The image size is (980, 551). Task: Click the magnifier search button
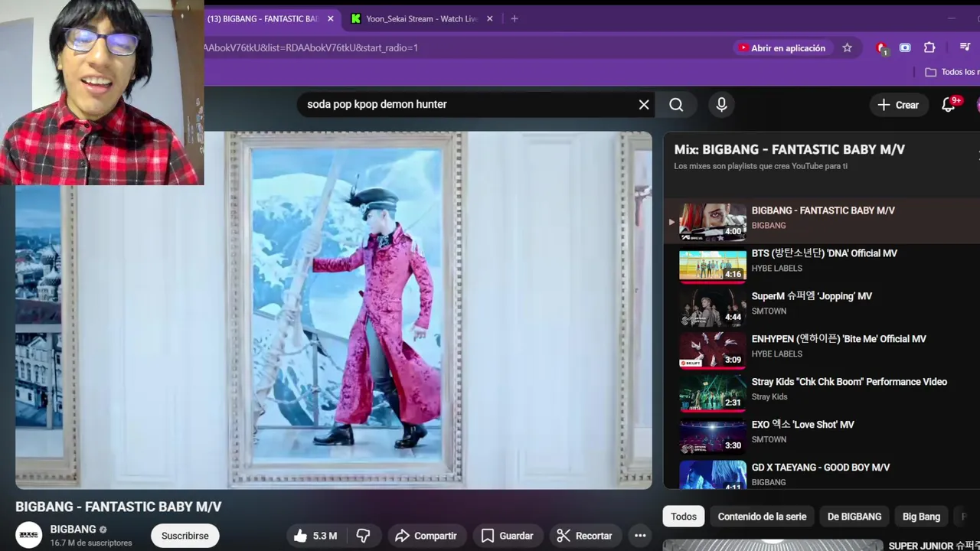pyautogui.click(x=676, y=105)
